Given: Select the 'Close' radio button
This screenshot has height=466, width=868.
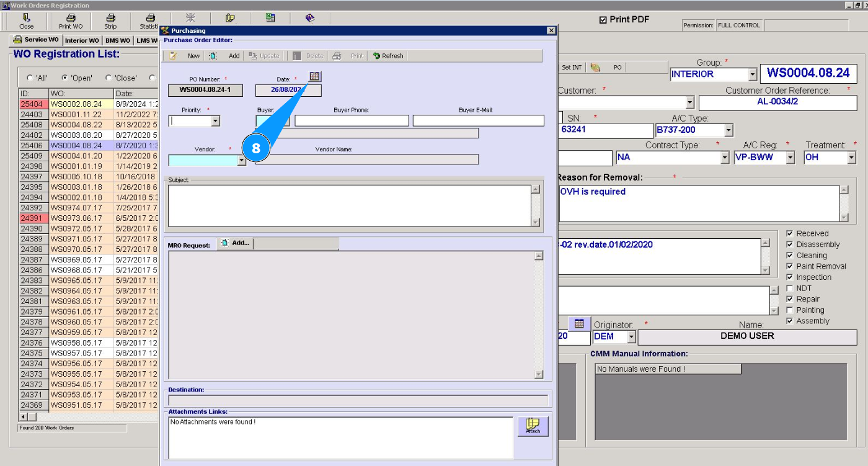Looking at the screenshot, I should click(x=109, y=78).
